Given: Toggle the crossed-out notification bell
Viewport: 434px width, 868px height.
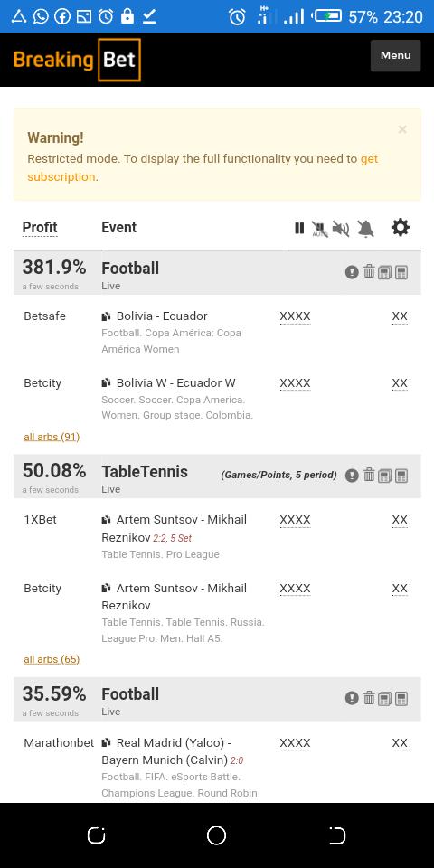Looking at the screenshot, I should point(365,228).
